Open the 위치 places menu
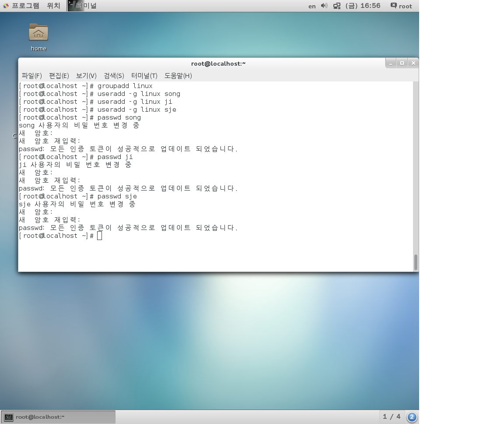 tap(53, 6)
